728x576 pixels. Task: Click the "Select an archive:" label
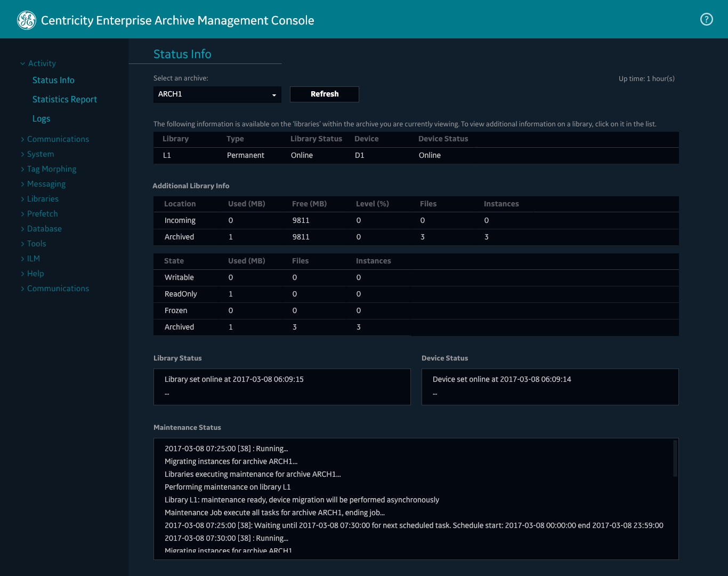(x=181, y=78)
